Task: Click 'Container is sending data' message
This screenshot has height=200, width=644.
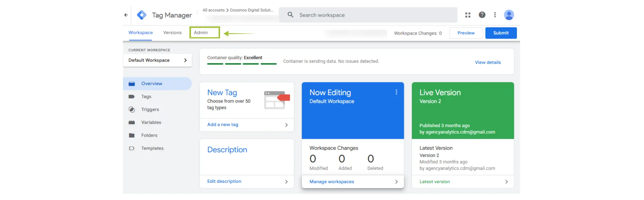Action: click(x=331, y=61)
